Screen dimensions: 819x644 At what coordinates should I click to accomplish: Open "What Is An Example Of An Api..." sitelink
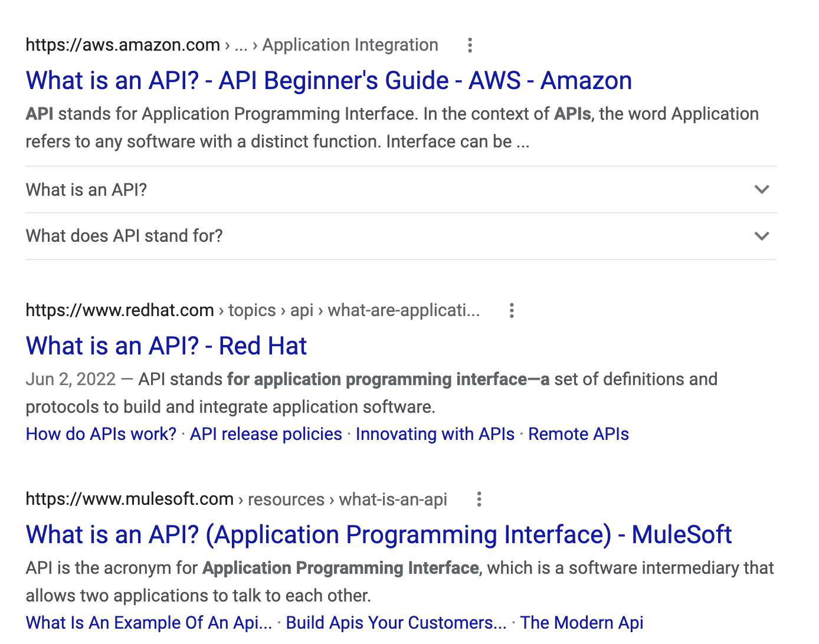point(149,623)
